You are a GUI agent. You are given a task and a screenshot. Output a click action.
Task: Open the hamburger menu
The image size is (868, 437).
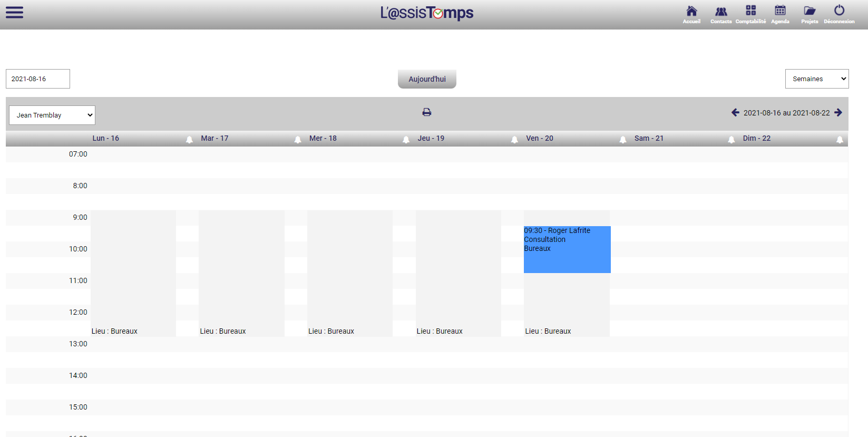(x=14, y=13)
